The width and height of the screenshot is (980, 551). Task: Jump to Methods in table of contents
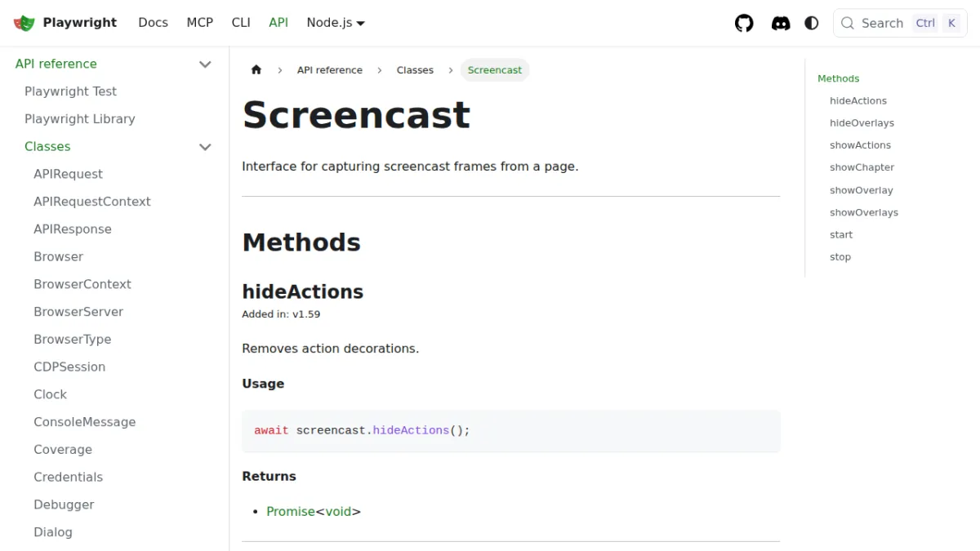click(x=839, y=78)
